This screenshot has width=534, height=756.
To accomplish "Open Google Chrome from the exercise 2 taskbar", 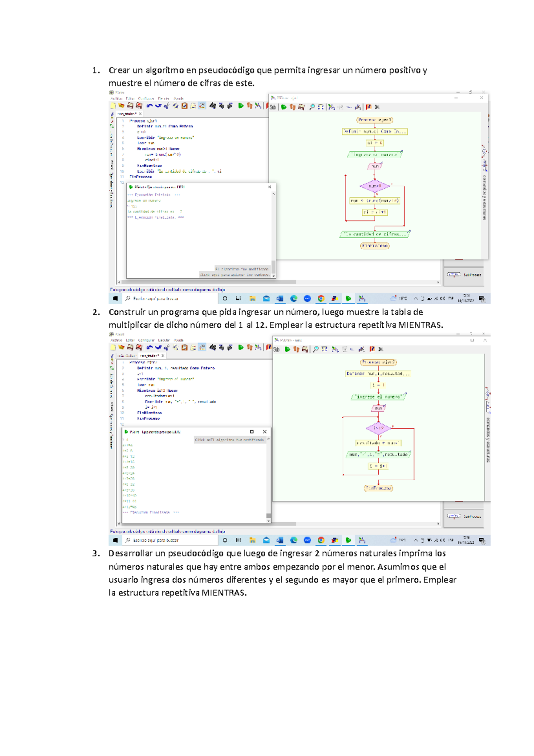I will tap(321, 541).
